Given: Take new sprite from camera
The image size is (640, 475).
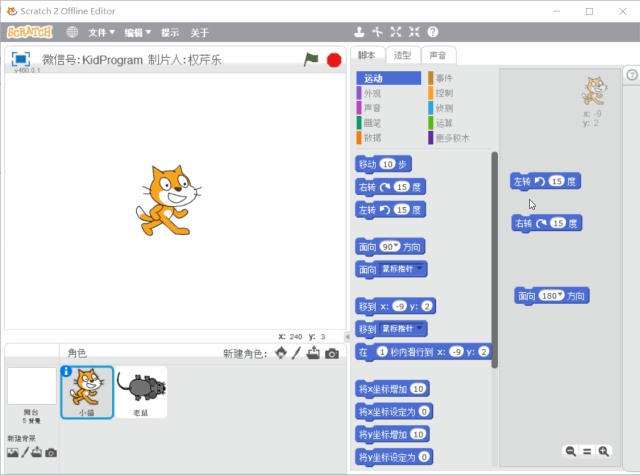Looking at the screenshot, I should [332, 353].
